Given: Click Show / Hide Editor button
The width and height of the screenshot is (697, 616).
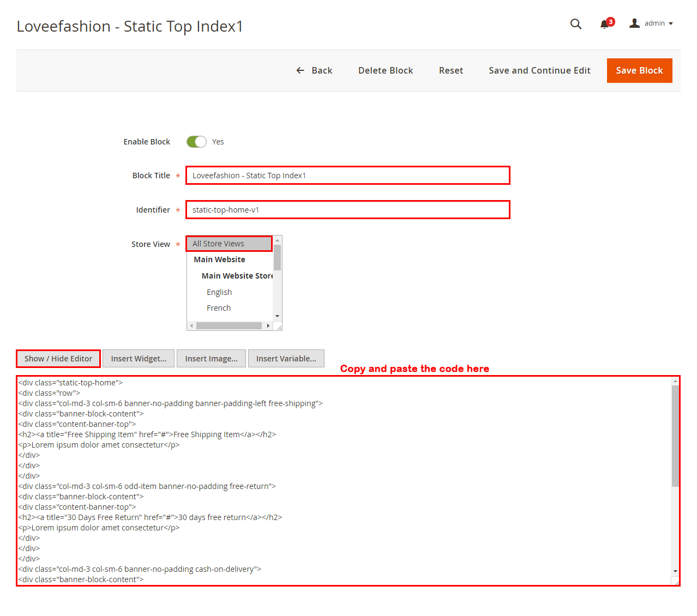Looking at the screenshot, I should pos(58,359).
